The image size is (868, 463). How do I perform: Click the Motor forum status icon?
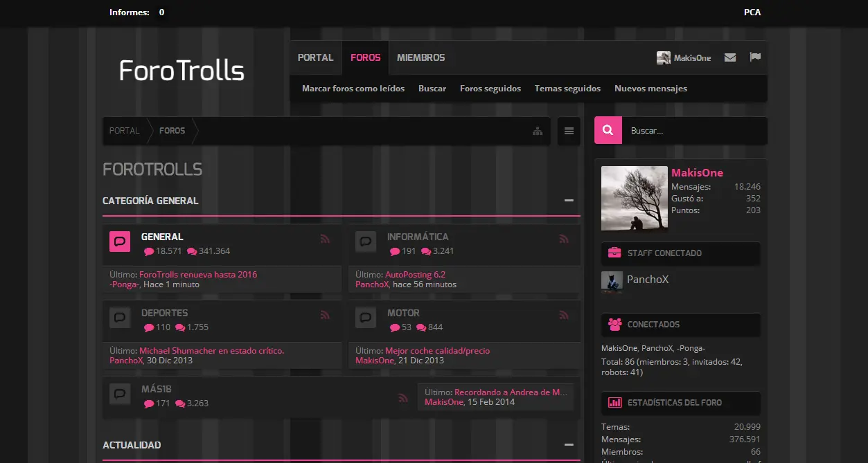[x=366, y=318]
